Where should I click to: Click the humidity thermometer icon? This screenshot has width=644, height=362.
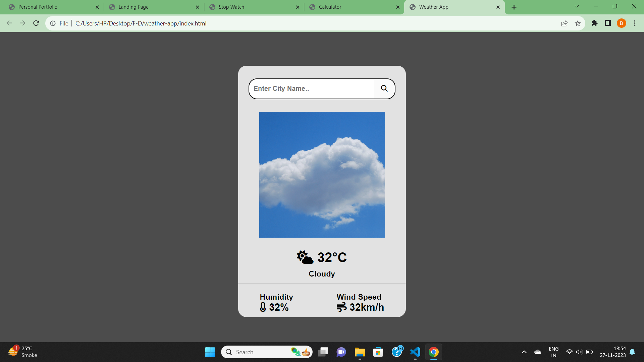263,307
